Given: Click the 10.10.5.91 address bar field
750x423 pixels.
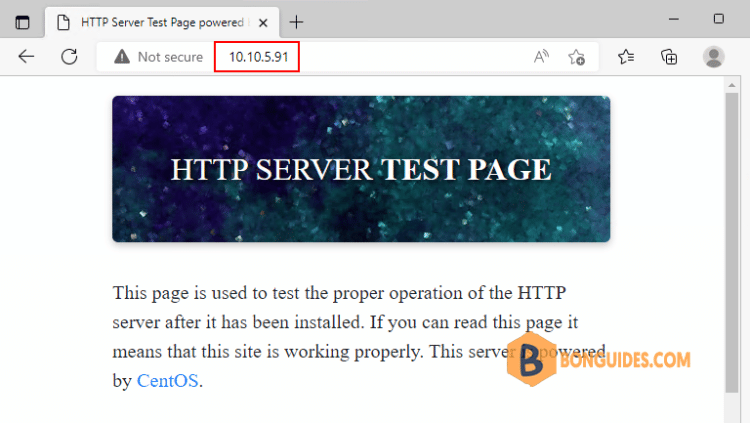Looking at the screenshot, I should (x=258, y=57).
